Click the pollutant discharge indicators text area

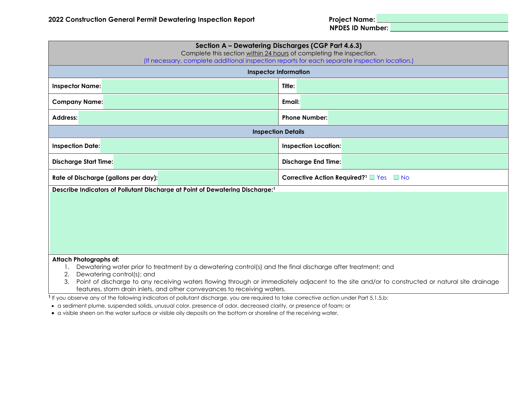point(278,223)
